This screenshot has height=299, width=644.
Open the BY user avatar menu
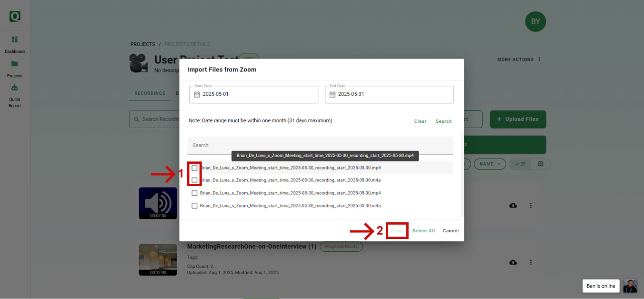535,21
